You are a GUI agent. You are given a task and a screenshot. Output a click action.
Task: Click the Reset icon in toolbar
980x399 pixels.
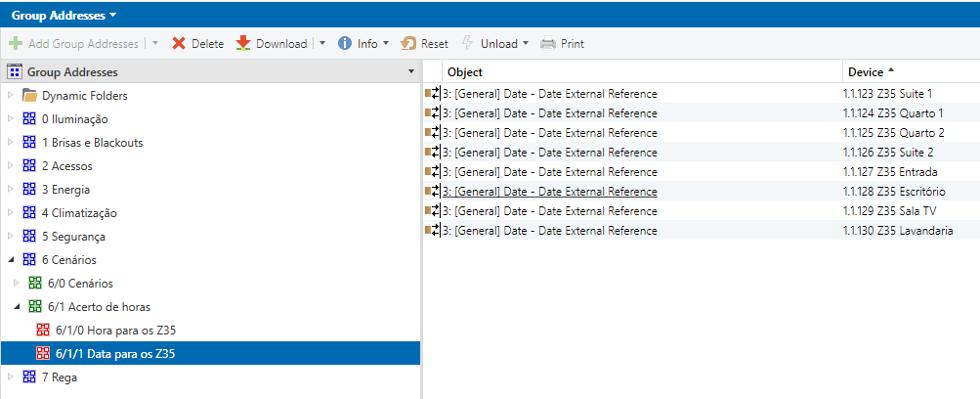(410, 44)
